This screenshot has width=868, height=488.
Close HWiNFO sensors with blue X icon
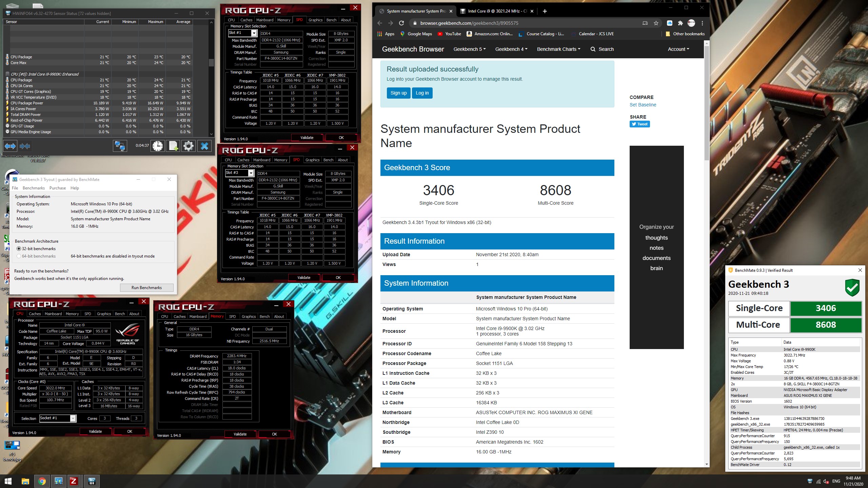[x=204, y=146]
